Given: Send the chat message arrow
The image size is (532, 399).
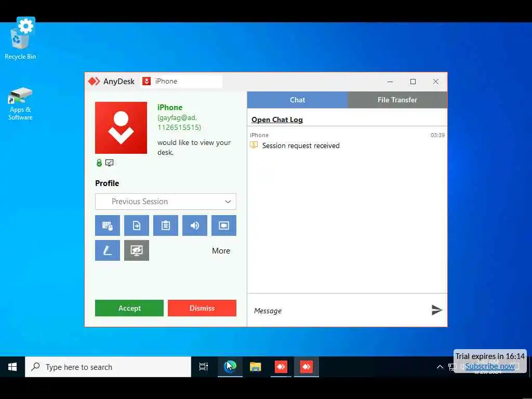Looking at the screenshot, I should click(x=436, y=310).
